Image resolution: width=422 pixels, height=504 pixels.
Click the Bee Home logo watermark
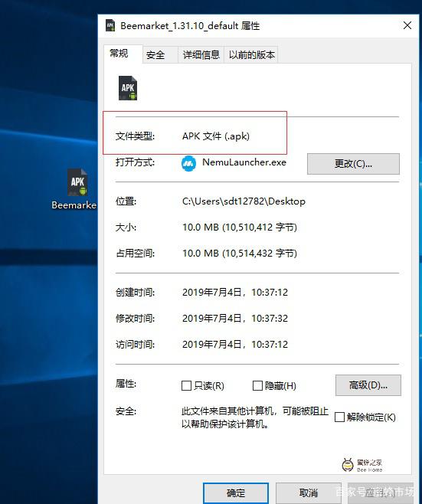362,465
